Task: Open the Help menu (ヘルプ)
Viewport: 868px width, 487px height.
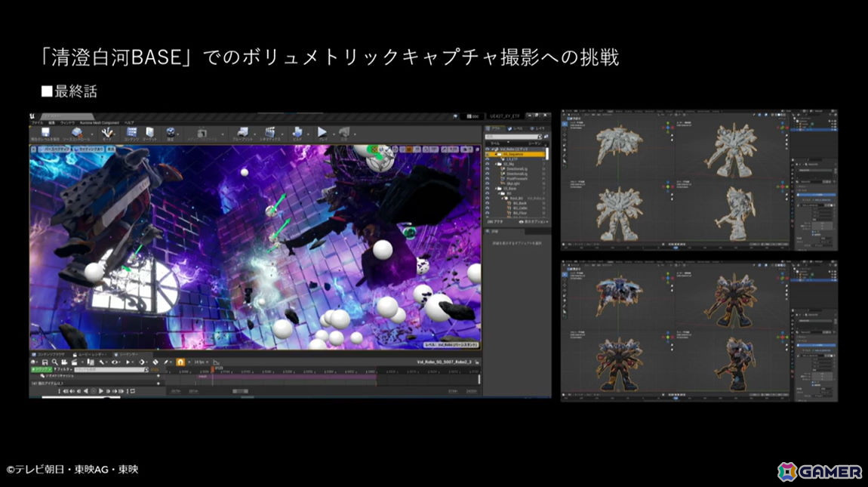Action: coord(129,122)
